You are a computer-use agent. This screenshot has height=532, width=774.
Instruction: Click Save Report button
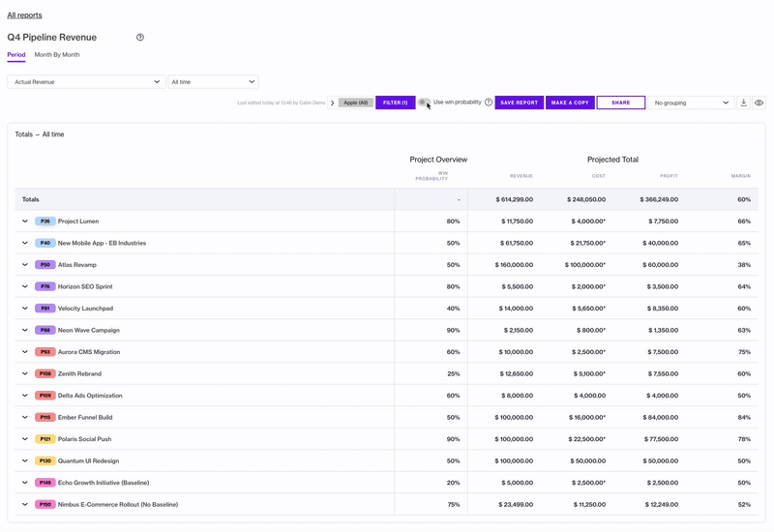coord(520,103)
